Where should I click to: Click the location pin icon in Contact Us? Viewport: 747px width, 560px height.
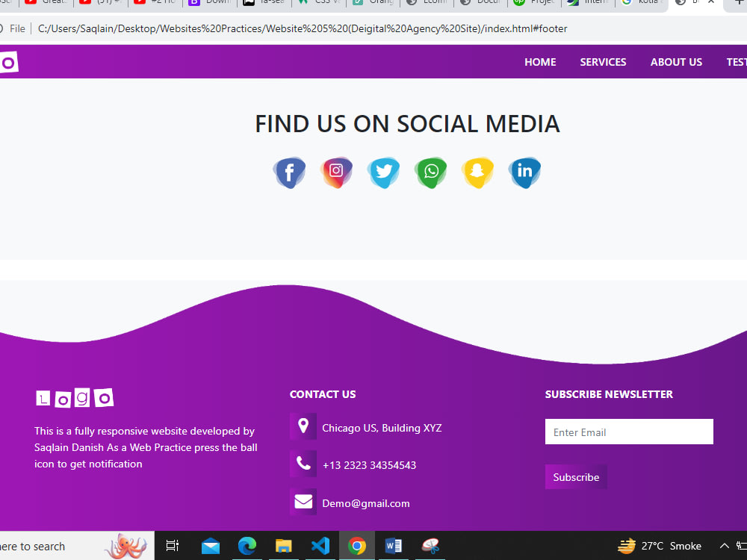303,426
